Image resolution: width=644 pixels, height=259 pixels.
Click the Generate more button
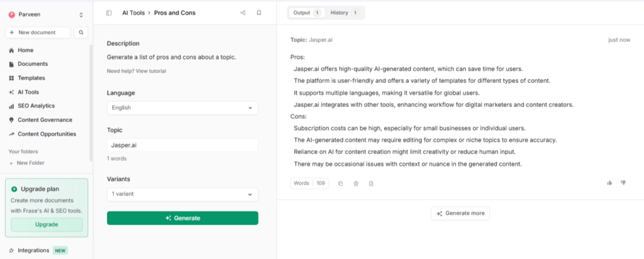(x=460, y=213)
